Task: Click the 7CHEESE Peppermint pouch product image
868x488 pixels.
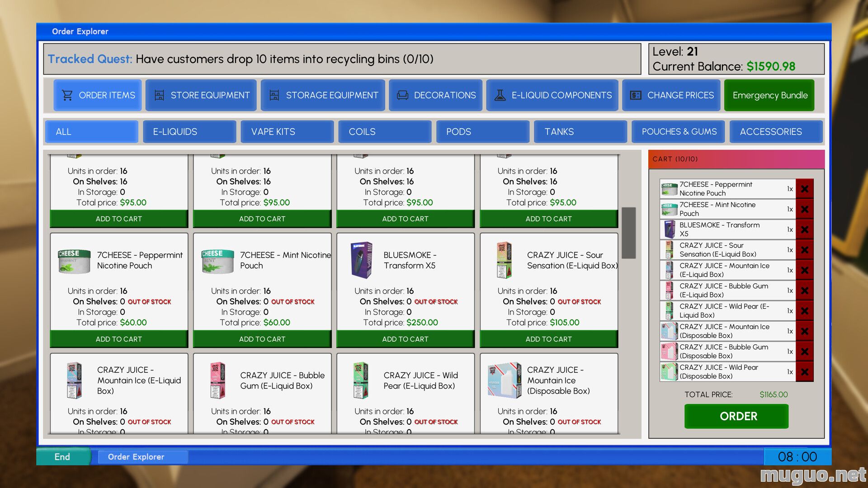Action: tap(74, 261)
